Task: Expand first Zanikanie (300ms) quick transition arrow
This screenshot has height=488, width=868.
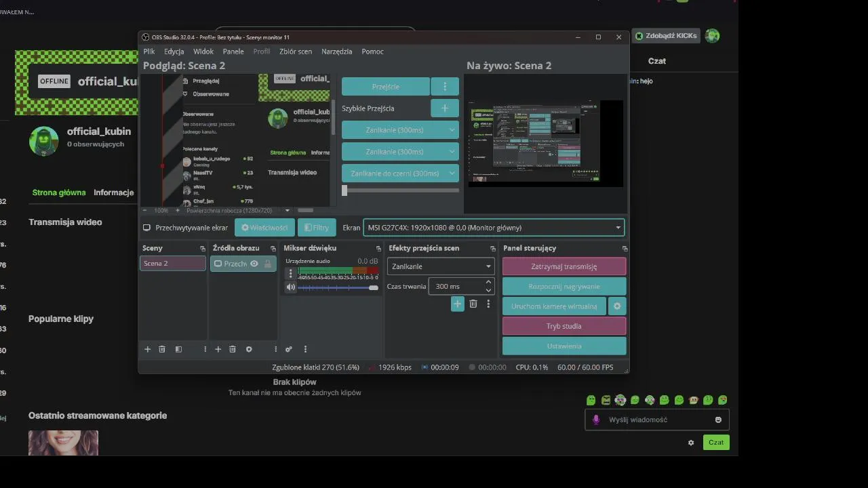Action: click(x=452, y=130)
